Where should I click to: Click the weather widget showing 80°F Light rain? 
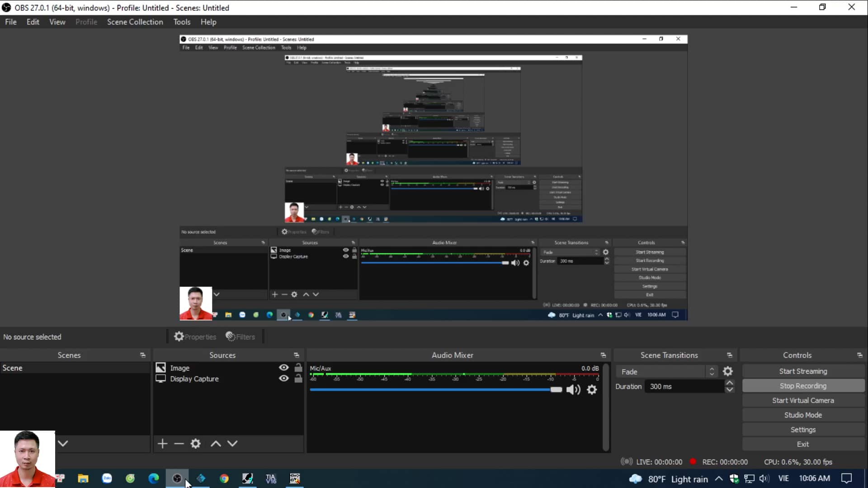click(x=669, y=479)
